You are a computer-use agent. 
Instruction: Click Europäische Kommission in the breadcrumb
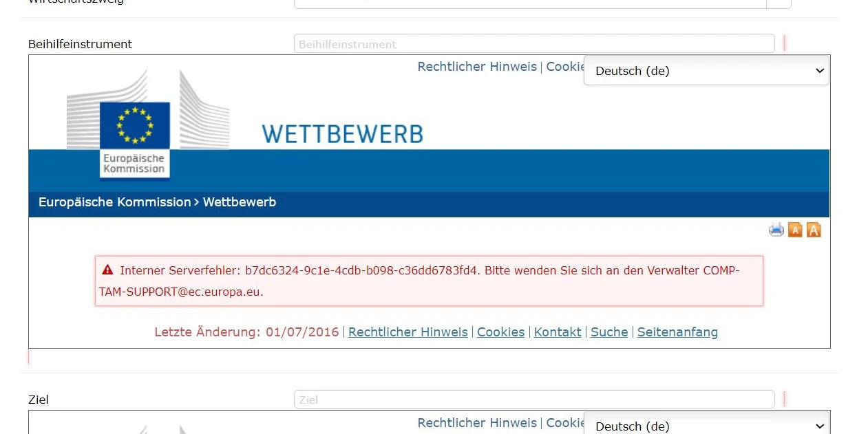tap(114, 202)
